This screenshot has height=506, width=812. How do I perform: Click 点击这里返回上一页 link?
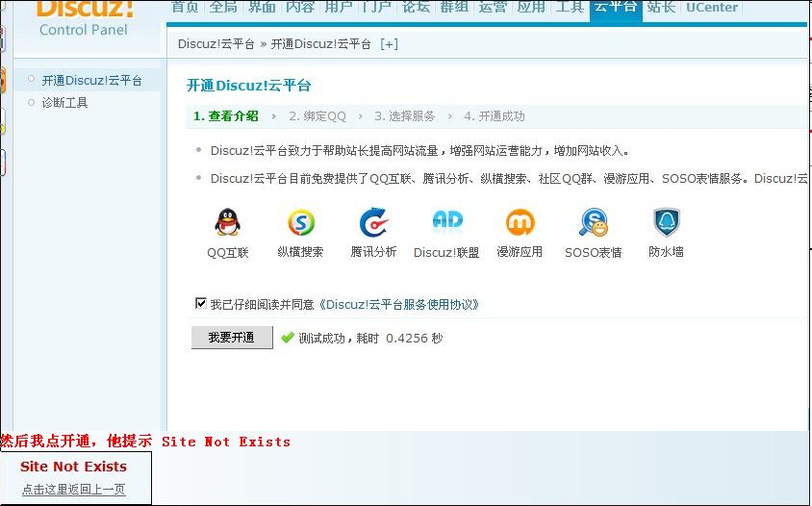point(73,490)
